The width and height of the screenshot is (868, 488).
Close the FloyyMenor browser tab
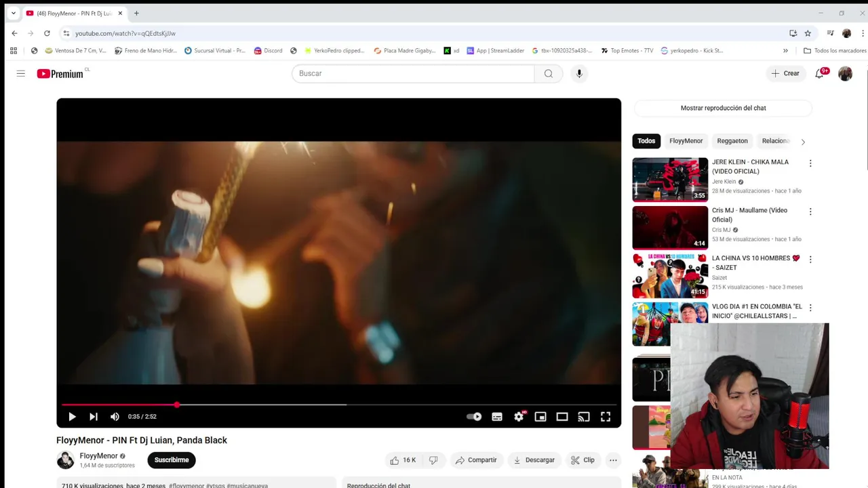tap(121, 13)
